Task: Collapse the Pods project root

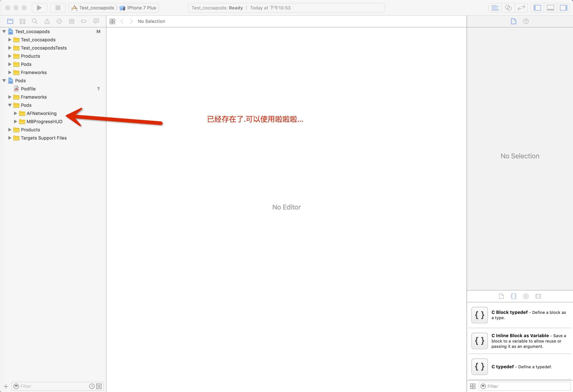Action: click(x=4, y=81)
